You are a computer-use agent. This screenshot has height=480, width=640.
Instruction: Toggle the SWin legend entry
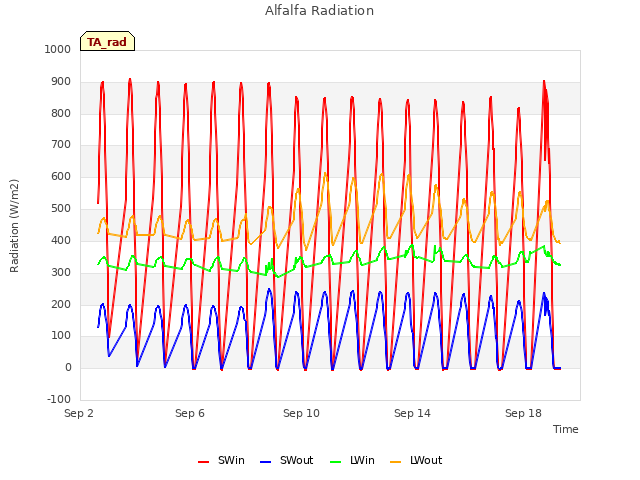coord(221,460)
